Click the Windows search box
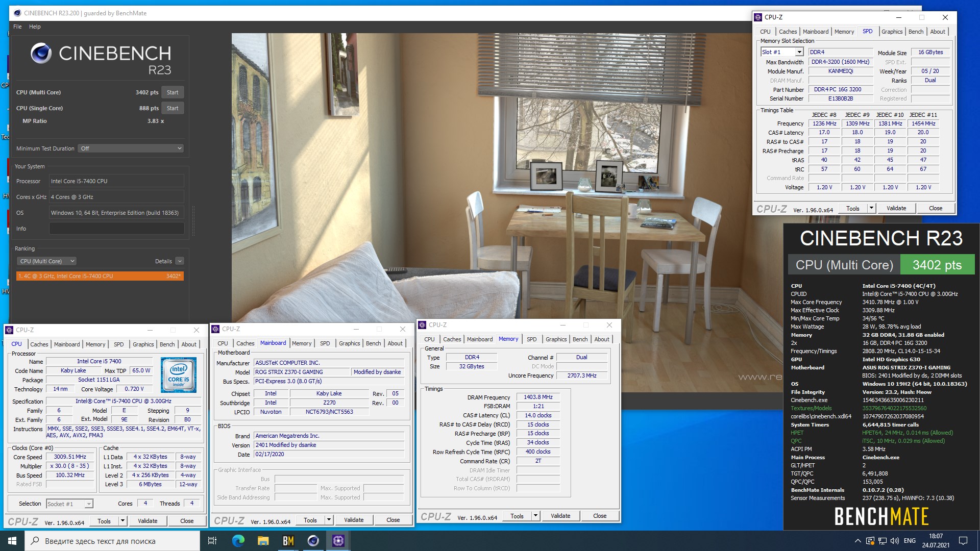Image resolution: width=980 pixels, height=551 pixels. (112, 541)
